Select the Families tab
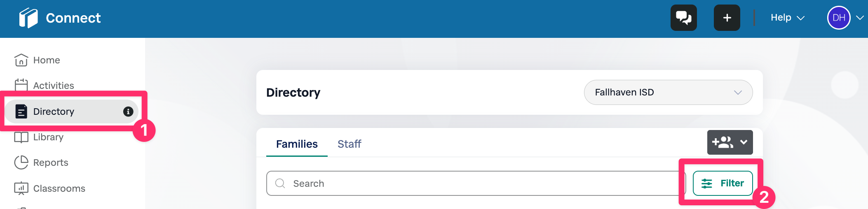The image size is (868, 209). (x=297, y=144)
